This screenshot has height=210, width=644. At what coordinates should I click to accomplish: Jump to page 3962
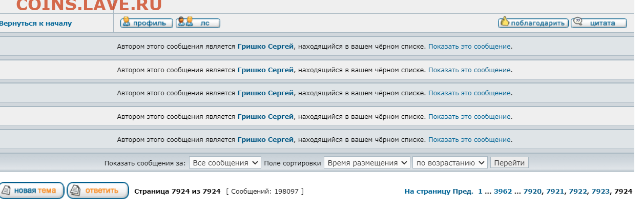click(503, 192)
